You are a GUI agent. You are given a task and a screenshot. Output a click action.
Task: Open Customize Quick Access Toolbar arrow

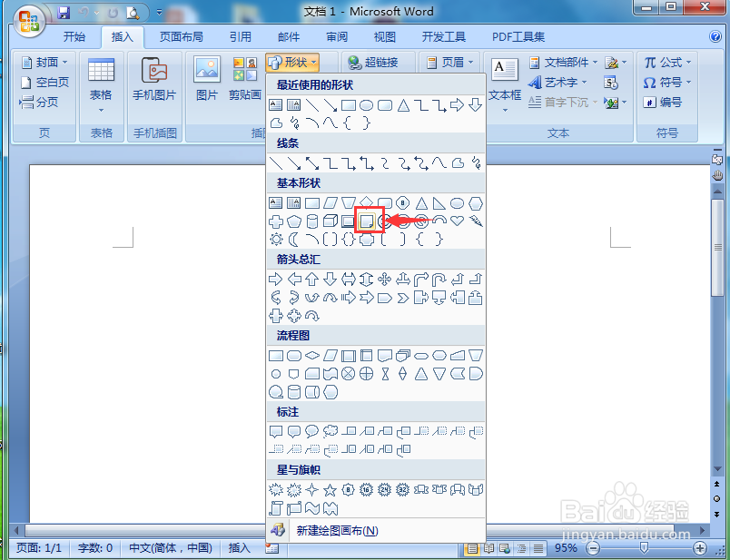click(159, 12)
